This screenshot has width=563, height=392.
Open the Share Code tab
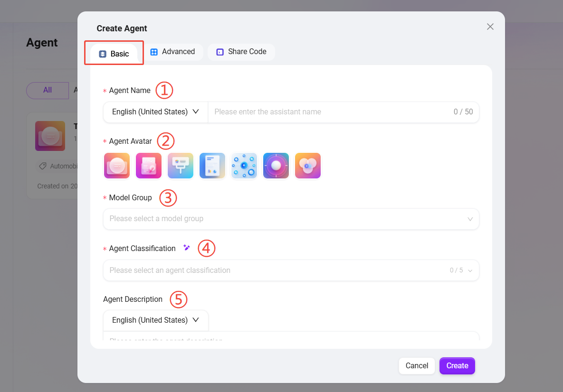click(241, 52)
